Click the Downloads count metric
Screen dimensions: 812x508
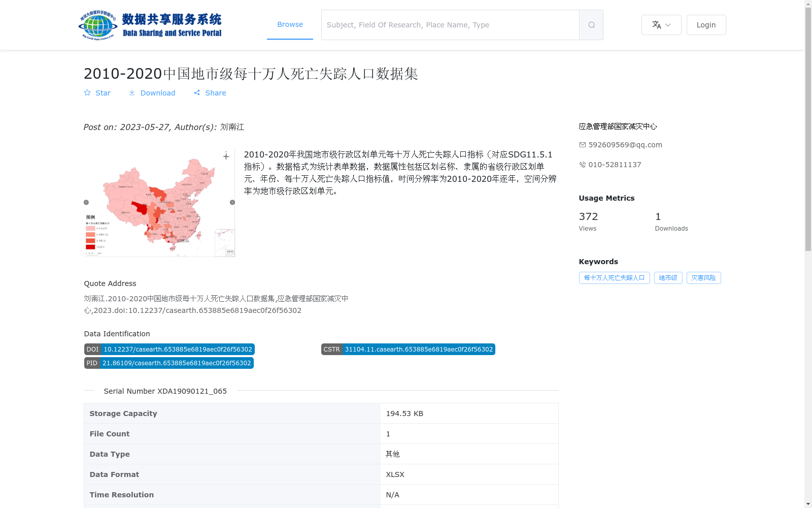pos(671,221)
